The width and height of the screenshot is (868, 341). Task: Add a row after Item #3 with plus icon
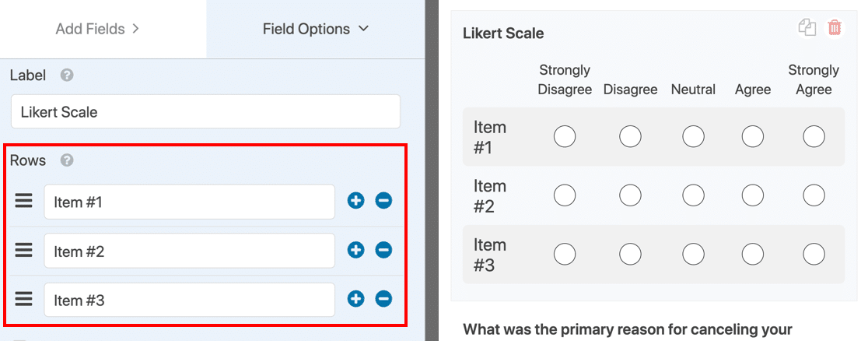point(355,300)
